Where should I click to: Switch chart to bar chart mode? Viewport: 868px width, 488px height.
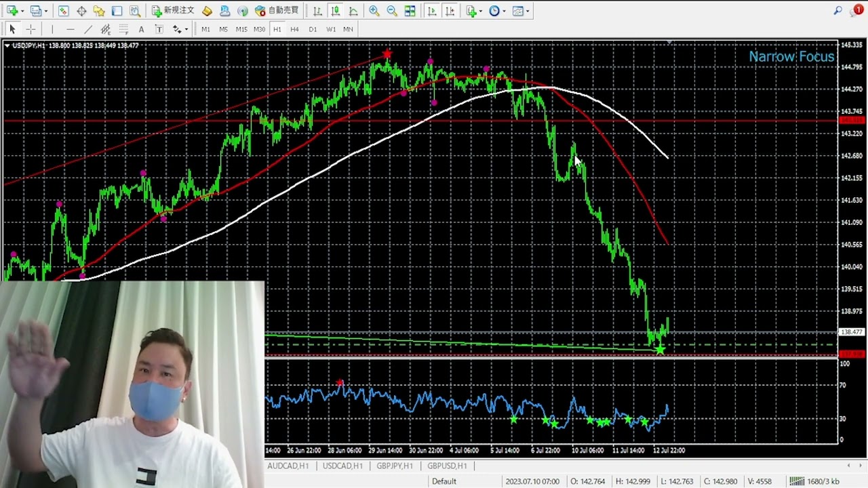(317, 11)
